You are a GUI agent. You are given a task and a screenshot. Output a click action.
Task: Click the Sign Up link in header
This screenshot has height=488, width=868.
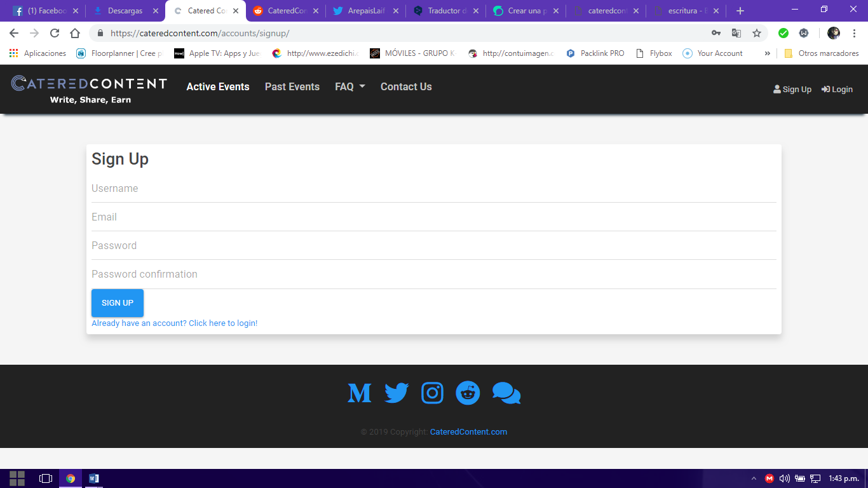pos(792,90)
